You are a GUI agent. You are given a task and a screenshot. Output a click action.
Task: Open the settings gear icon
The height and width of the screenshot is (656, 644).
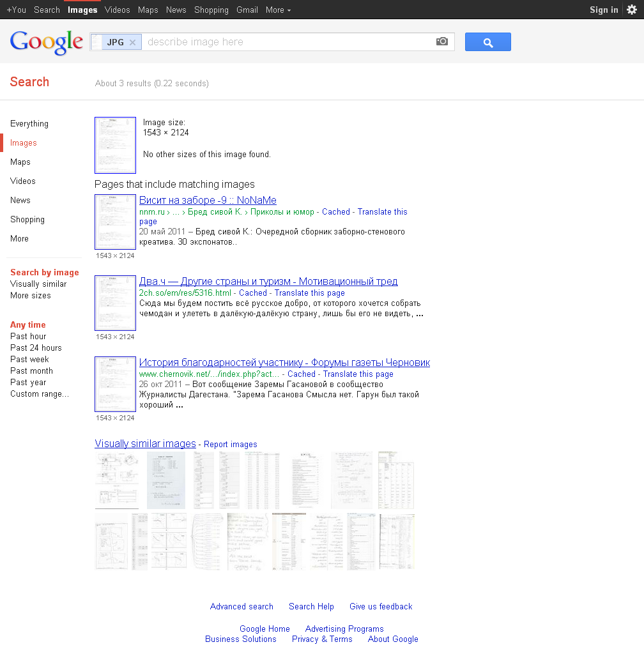pos(632,10)
